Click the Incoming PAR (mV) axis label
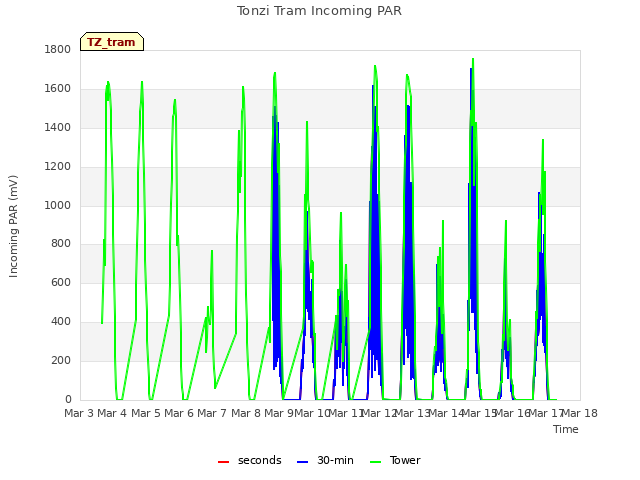The height and width of the screenshot is (480, 640). [13, 227]
